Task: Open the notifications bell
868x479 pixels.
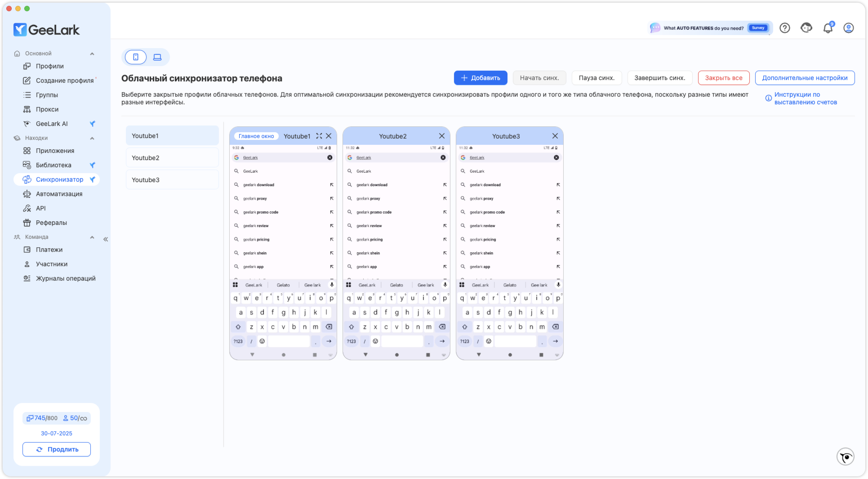Action: pos(828,28)
